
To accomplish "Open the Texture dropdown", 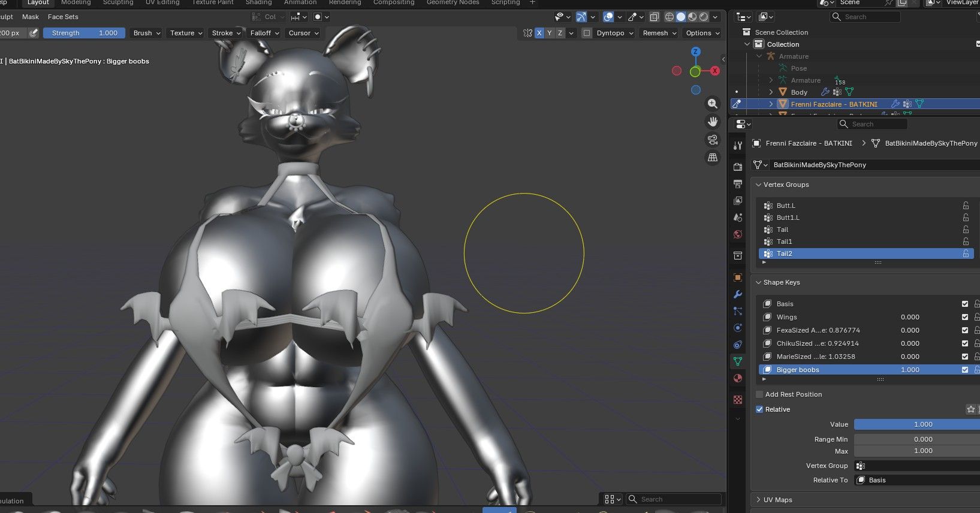I will click(x=186, y=33).
